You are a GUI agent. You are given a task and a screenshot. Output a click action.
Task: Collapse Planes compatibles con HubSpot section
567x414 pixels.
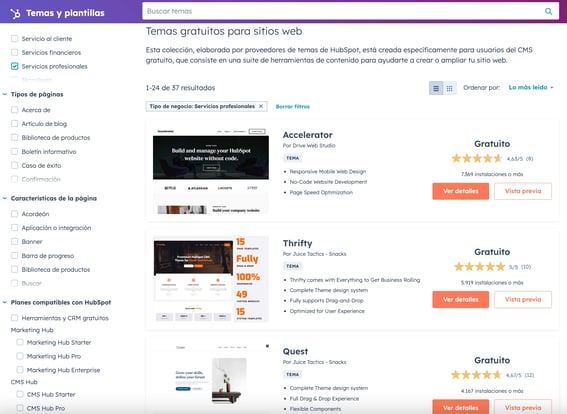point(5,303)
